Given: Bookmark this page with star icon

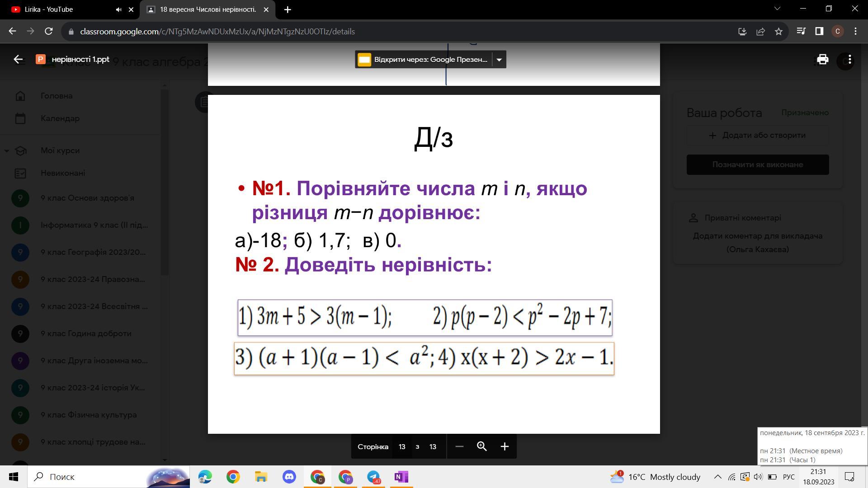Looking at the screenshot, I should point(778,32).
